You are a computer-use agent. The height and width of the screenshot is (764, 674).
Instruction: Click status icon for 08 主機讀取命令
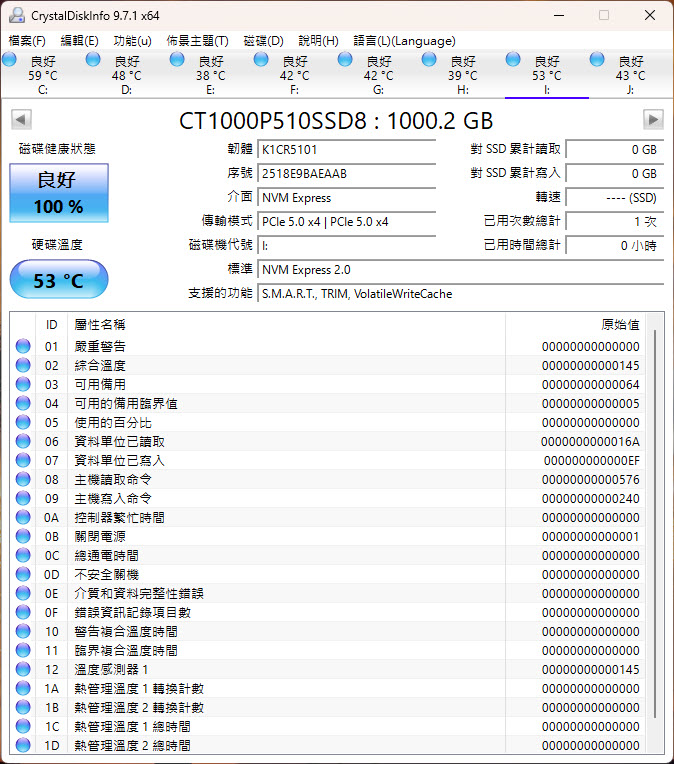click(23, 479)
